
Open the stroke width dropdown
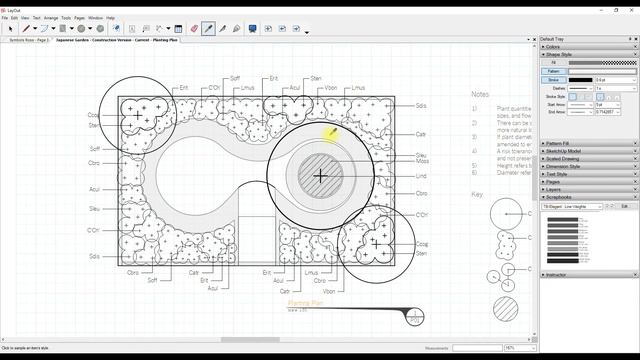[x=634, y=80]
